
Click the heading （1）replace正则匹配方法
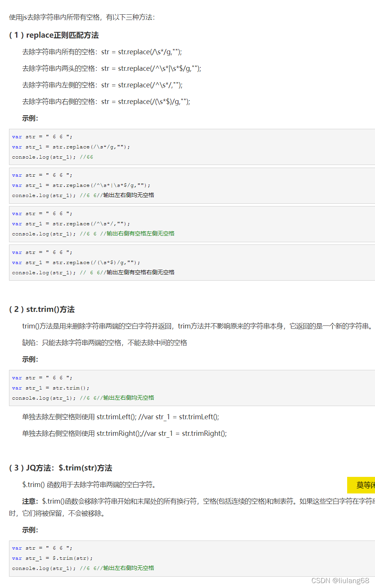click(x=55, y=35)
